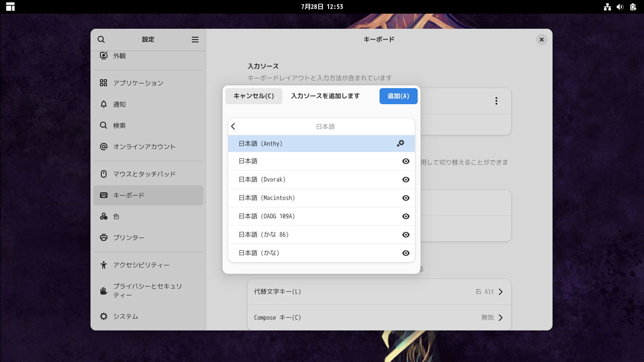The width and height of the screenshot is (644, 362).
Task: Select 検索 in the settings sidebar
Action: coord(148,125)
